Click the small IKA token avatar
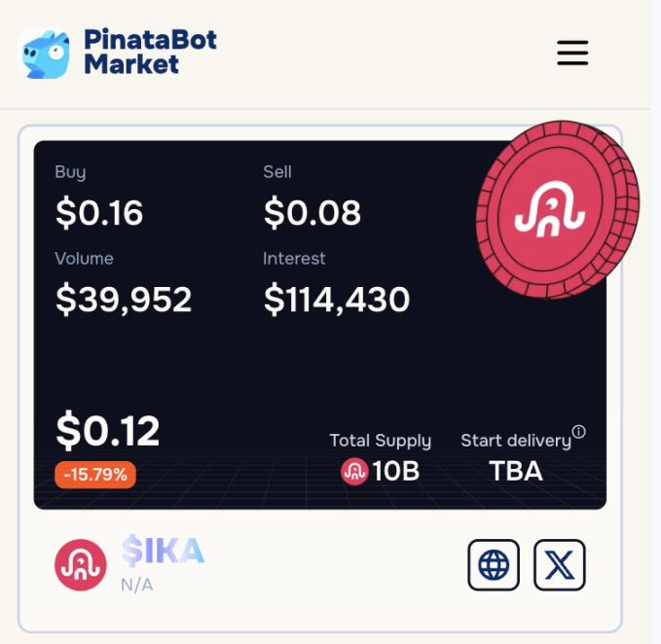Image resolution: width=661 pixels, height=644 pixels. [80, 565]
